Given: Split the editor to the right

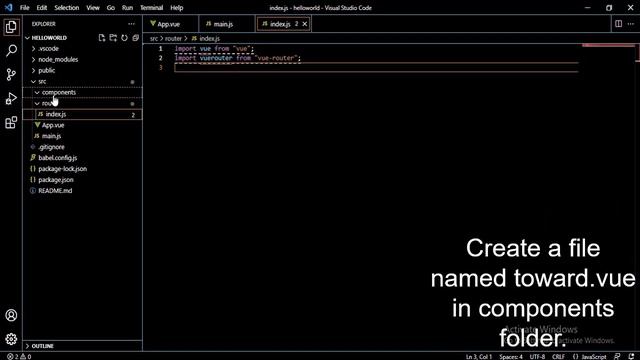Looking at the screenshot, I should point(618,24).
